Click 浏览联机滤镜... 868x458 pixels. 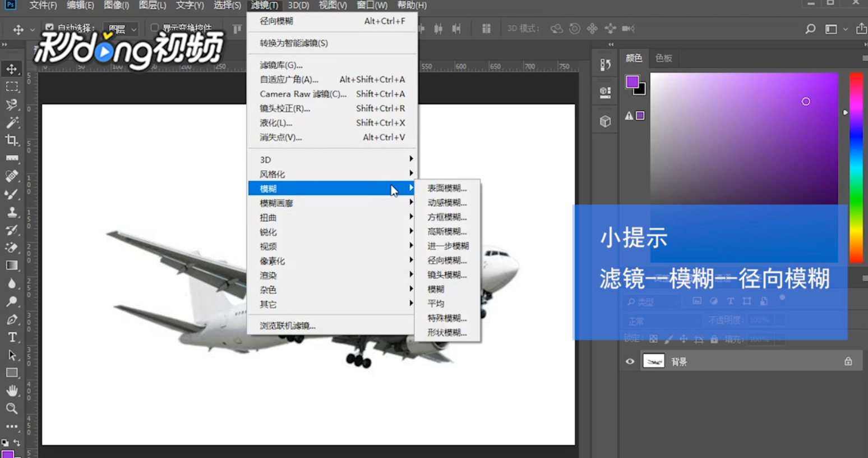pyautogui.click(x=332, y=326)
